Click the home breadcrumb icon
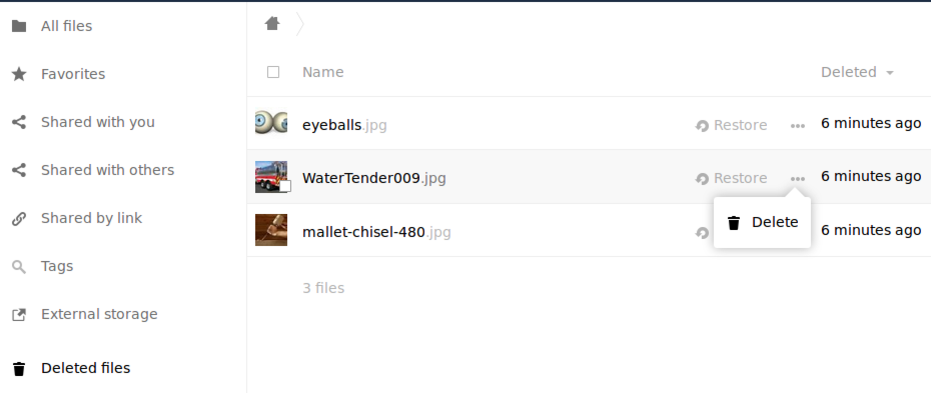Viewport: 931px width, 393px height. pos(272,24)
